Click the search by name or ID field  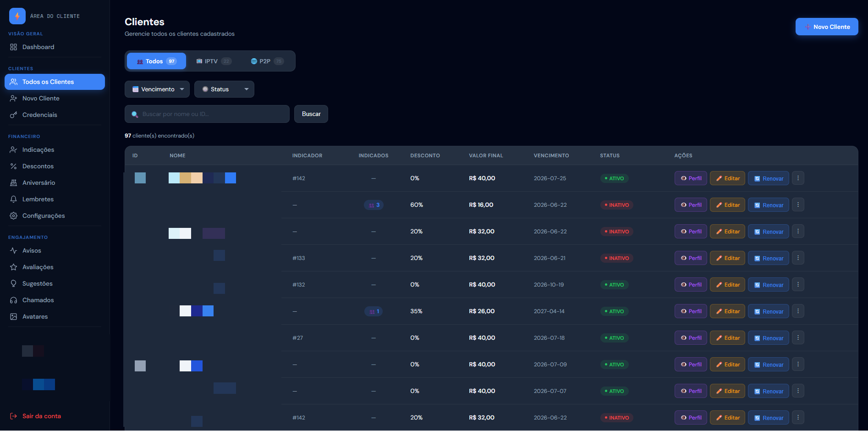pyautogui.click(x=207, y=114)
